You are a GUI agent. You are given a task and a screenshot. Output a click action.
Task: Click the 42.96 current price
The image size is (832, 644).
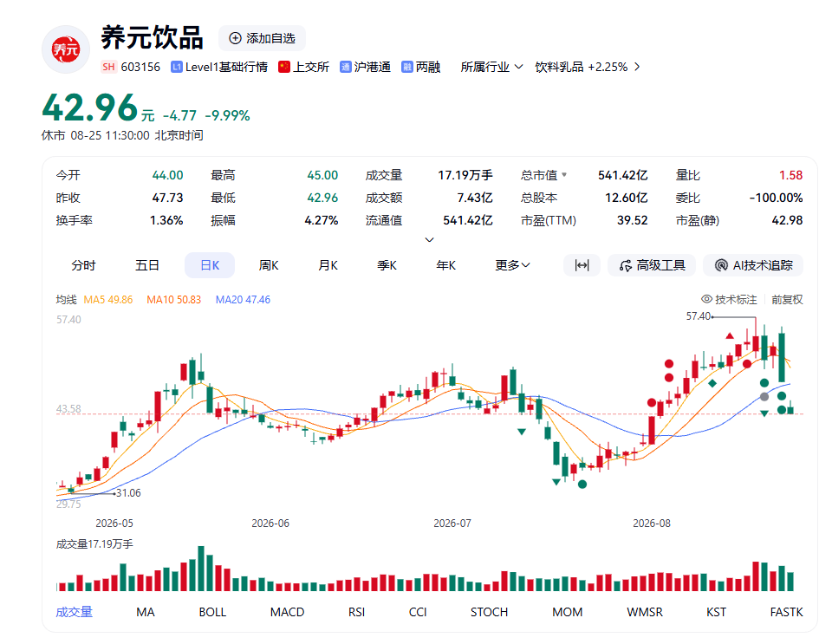pos(90,108)
